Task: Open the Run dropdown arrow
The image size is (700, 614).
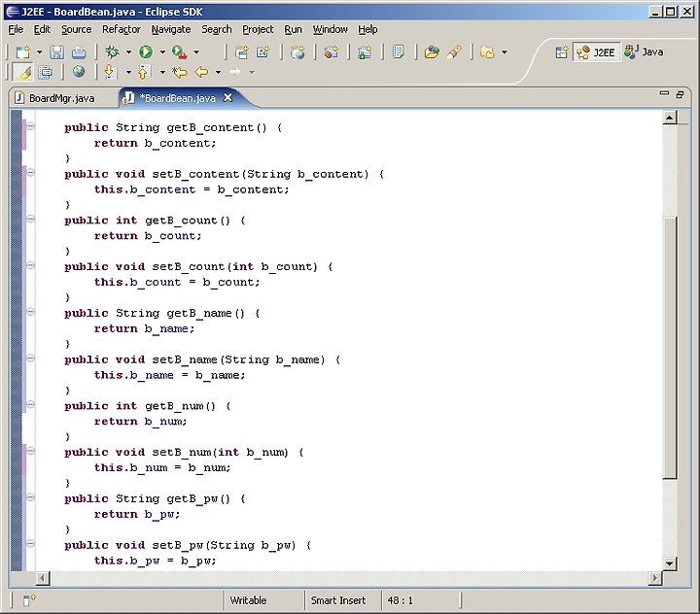Action: [162, 52]
